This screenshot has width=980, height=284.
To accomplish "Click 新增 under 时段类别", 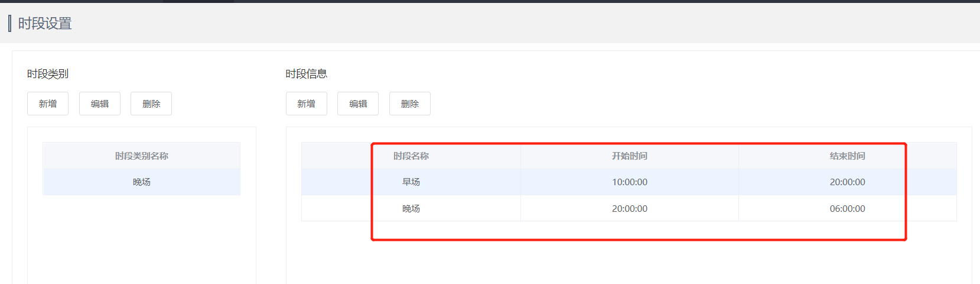I will (48, 104).
